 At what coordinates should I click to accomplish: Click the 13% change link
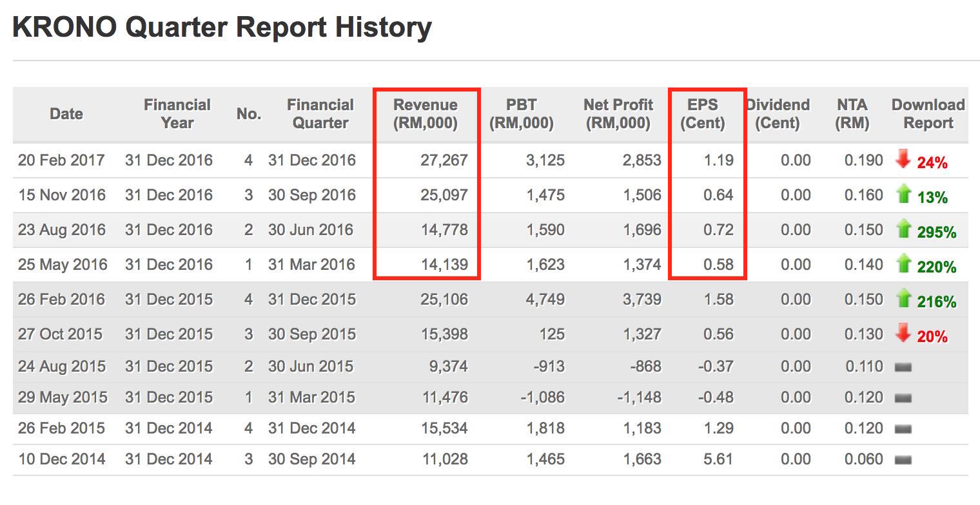(932, 198)
